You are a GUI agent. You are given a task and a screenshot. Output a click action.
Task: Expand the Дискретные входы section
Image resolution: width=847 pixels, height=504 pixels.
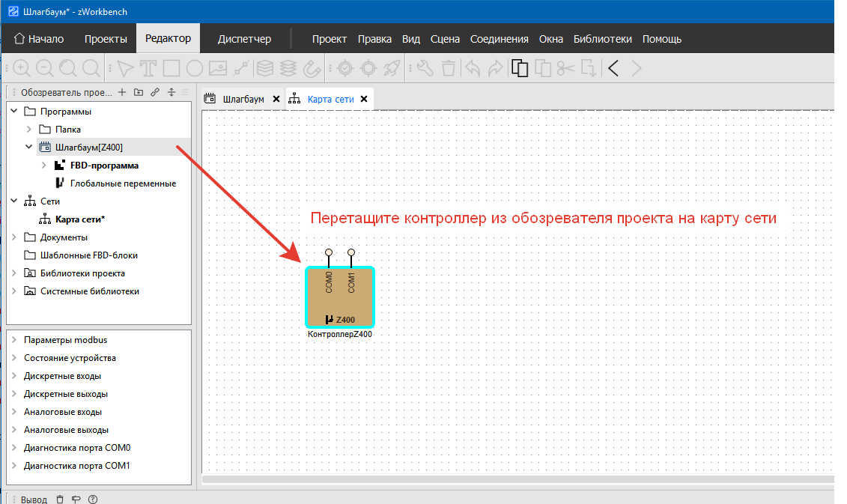tap(14, 376)
